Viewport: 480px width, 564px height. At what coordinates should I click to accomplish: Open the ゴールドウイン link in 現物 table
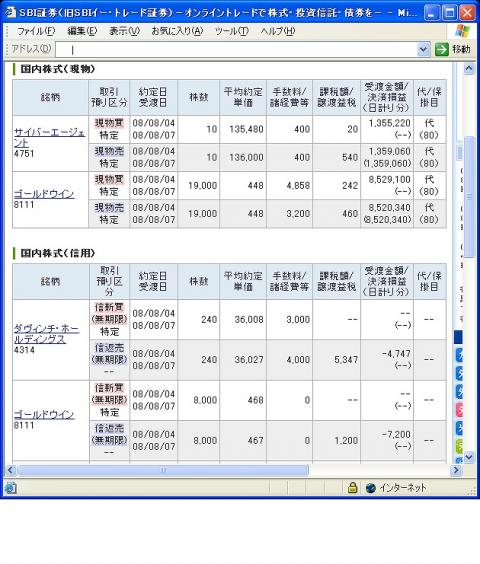pyautogui.click(x=44, y=194)
